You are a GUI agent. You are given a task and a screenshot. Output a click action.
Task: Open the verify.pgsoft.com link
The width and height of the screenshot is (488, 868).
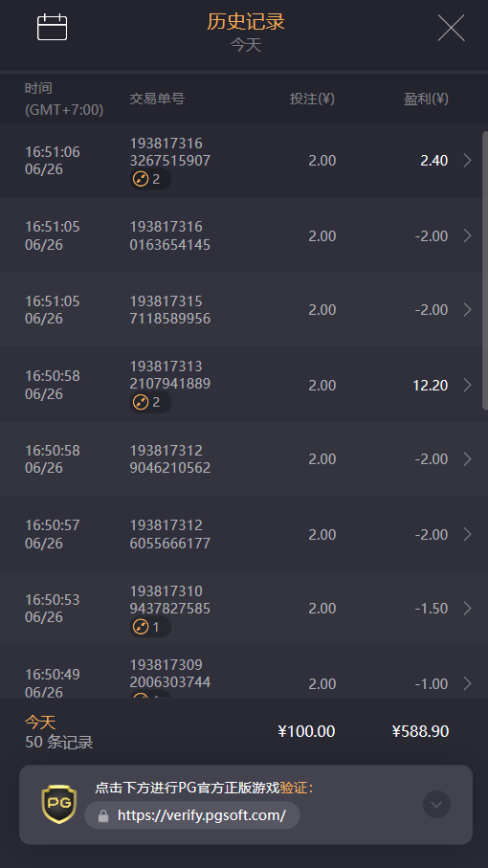[x=201, y=815]
